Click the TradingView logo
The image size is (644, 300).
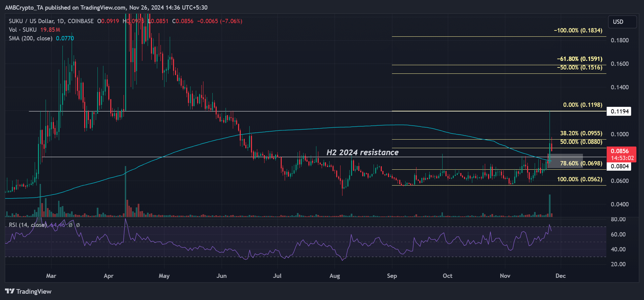[x=28, y=291]
